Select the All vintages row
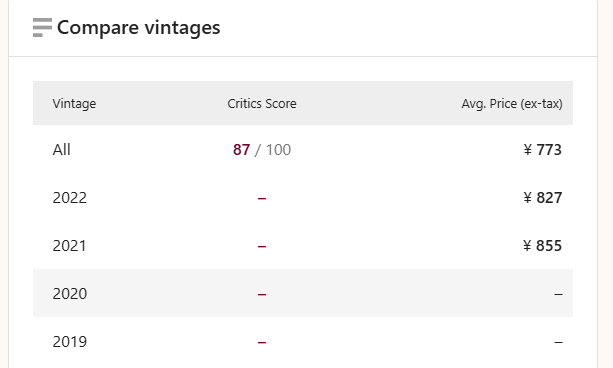The width and height of the screenshot is (613, 368). click(x=303, y=149)
